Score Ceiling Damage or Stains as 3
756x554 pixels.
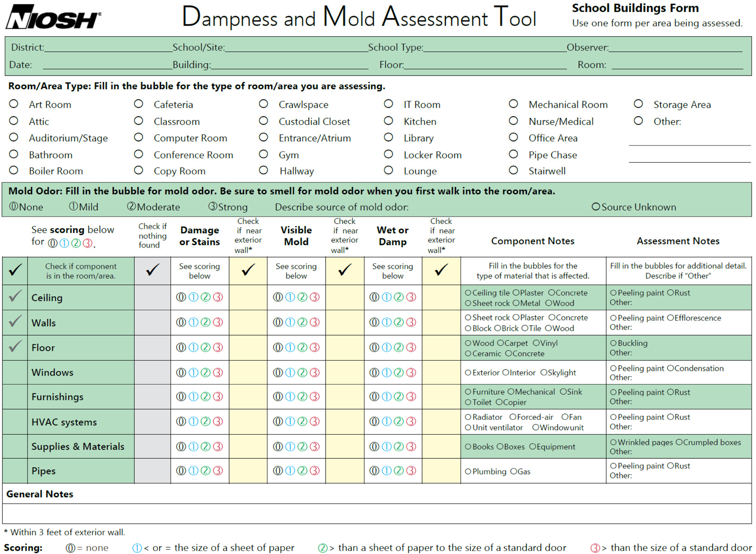coord(218,297)
